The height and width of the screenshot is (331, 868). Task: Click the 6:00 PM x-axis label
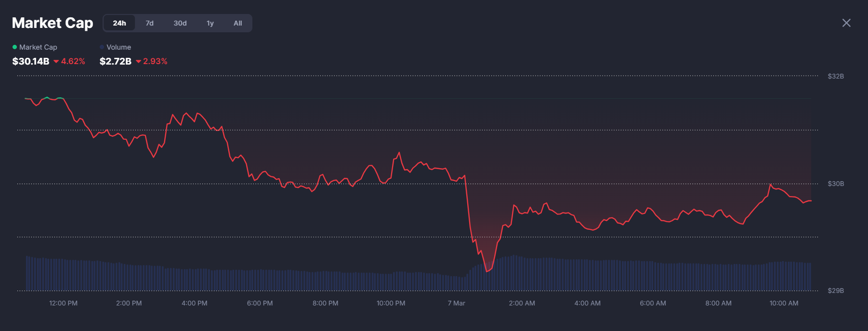(260, 303)
